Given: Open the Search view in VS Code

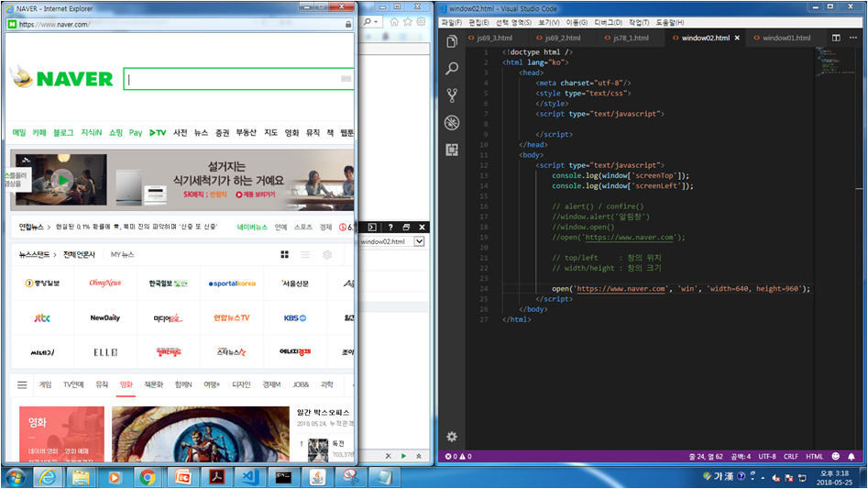Looking at the screenshot, I should click(x=452, y=68).
